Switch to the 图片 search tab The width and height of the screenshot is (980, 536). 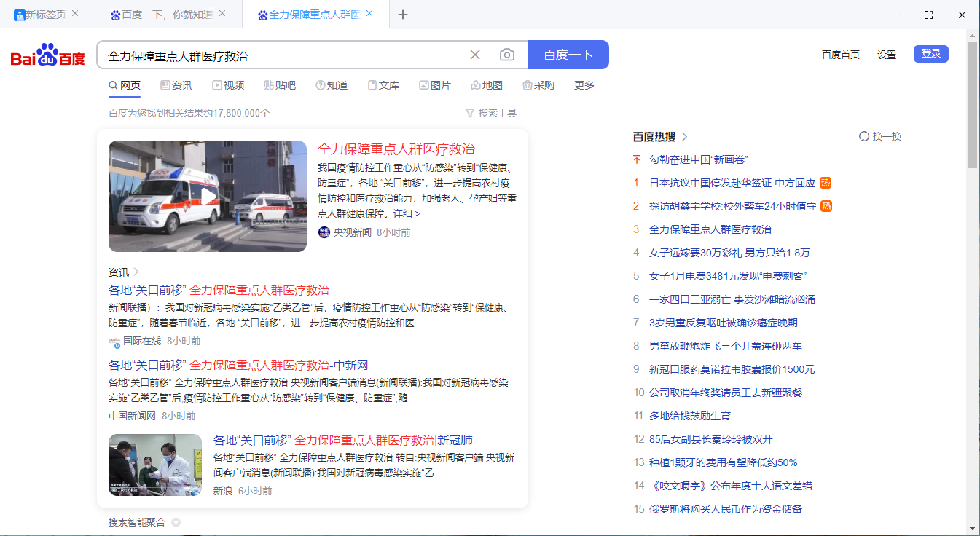435,85
